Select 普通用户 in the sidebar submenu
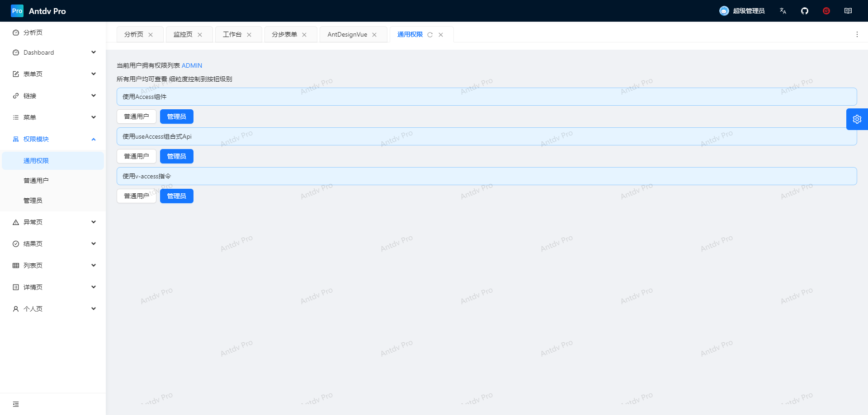 36,181
